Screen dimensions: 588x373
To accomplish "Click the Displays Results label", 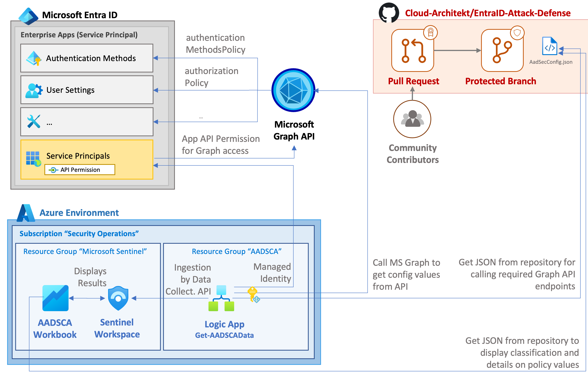I will (x=90, y=277).
